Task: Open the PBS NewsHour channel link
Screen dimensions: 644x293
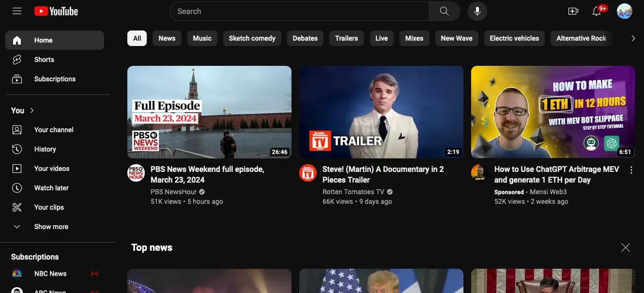Action: [x=173, y=192]
